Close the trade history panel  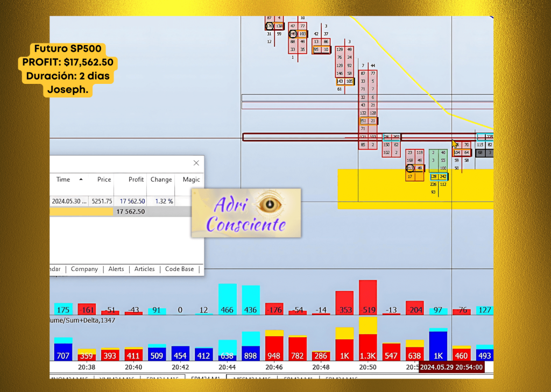(x=196, y=163)
